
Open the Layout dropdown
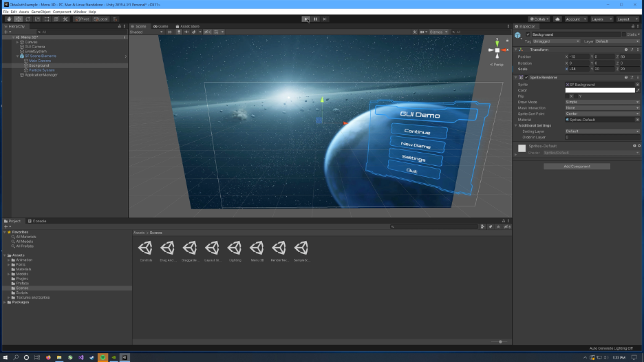click(627, 19)
